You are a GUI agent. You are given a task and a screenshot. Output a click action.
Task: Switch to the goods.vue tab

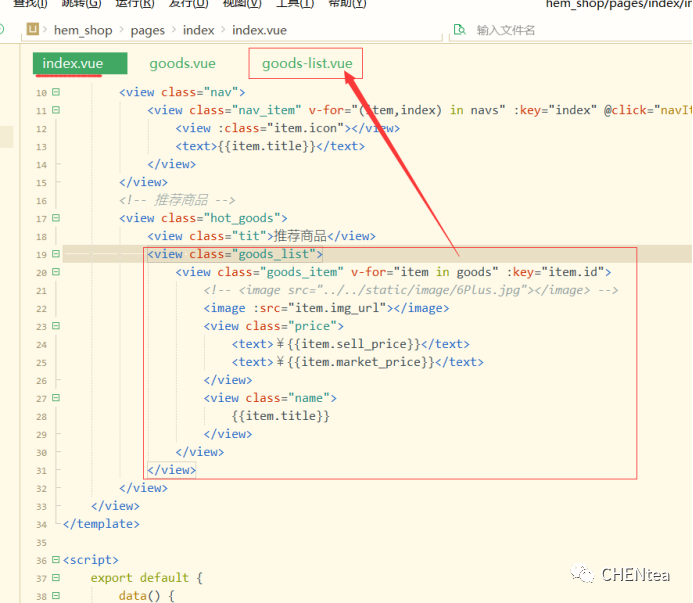point(182,64)
